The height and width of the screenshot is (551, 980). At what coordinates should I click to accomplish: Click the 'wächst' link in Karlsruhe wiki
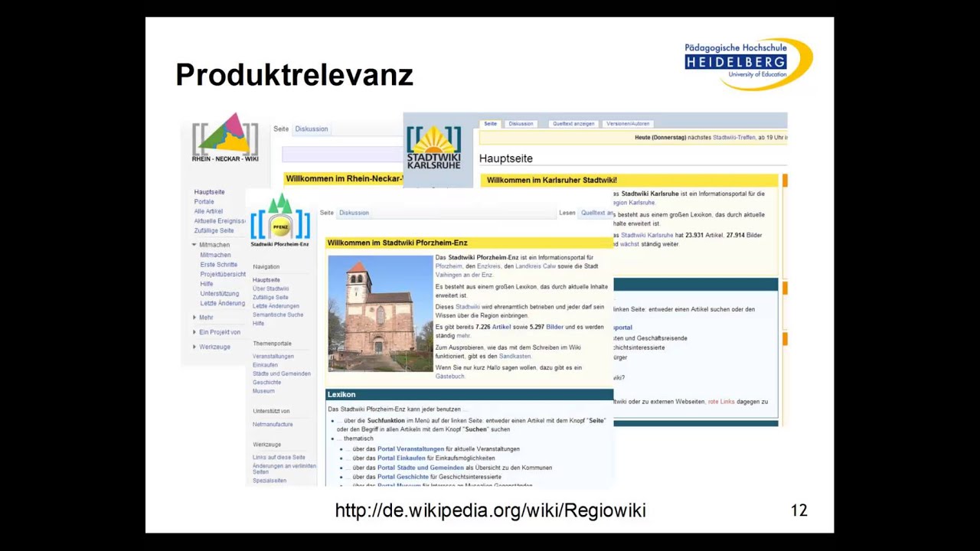click(x=629, y=244)
